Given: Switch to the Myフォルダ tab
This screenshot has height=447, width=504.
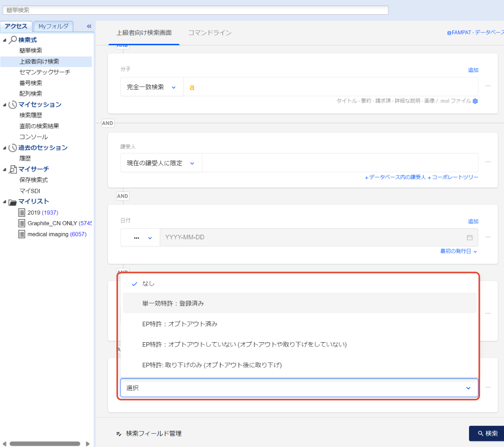Looking at the screenshot, I should click(53, 26).
